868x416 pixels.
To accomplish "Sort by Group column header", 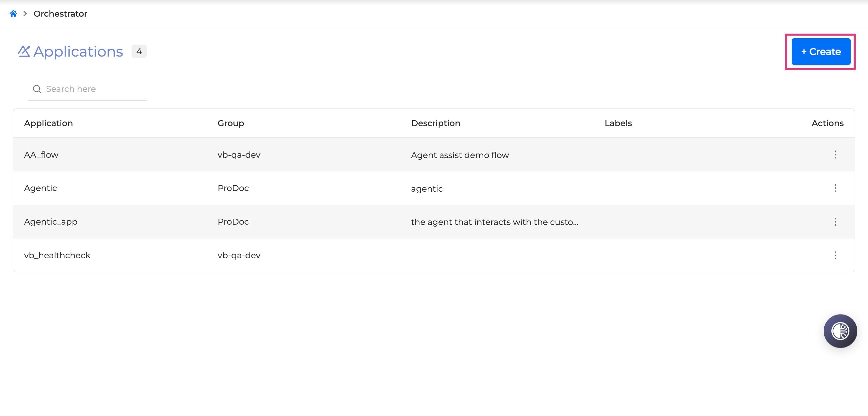I will pos(230,123).
